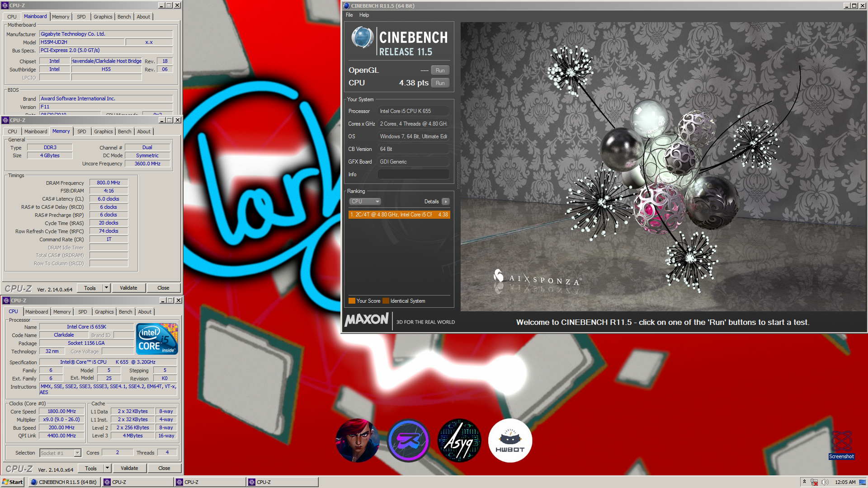
Task: Click the Intel Core i5 inside logo
Action: (x=157, y=339)
